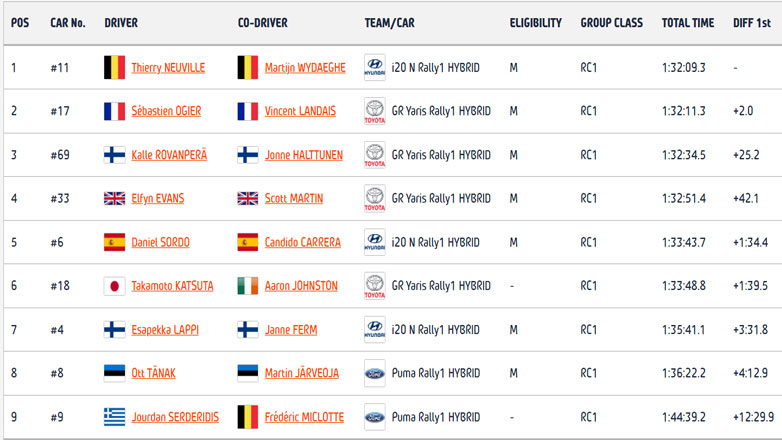Click the Spanish flag beside Daniel Sordo
This screenshot has width=782, height=440.
tap(115, 242)
